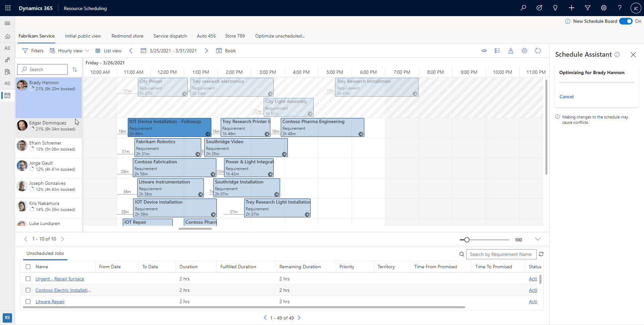Click the Book button
The image size is (644, 325).
226,51
